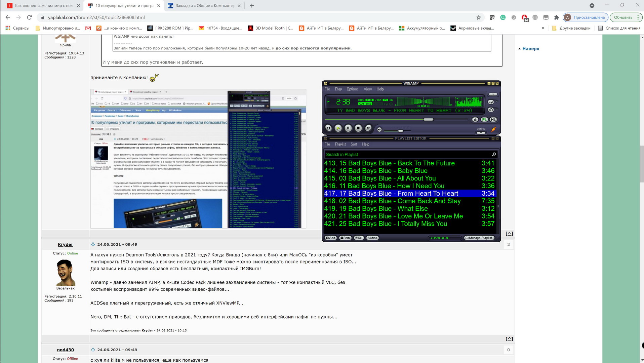Pause playback in Winamp
The width and height of the screenshot is (644, 363).
[348, 128]
